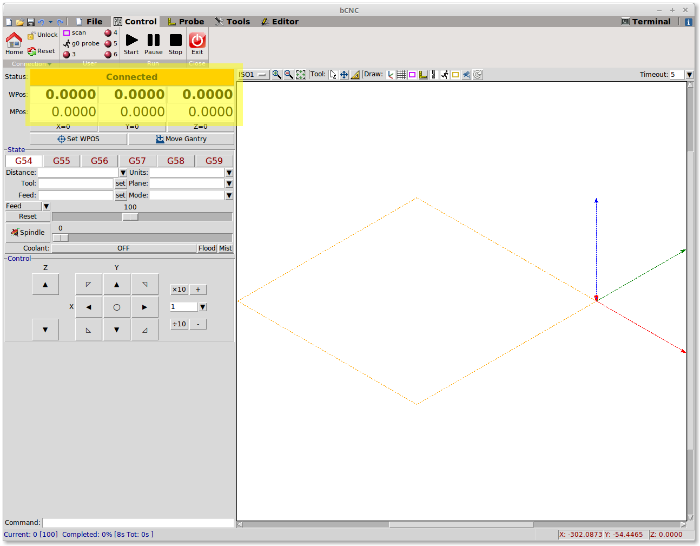This screenshot has height=546, width=700.
Task: Click the feed override slider handle
Action: coord(130,217)
